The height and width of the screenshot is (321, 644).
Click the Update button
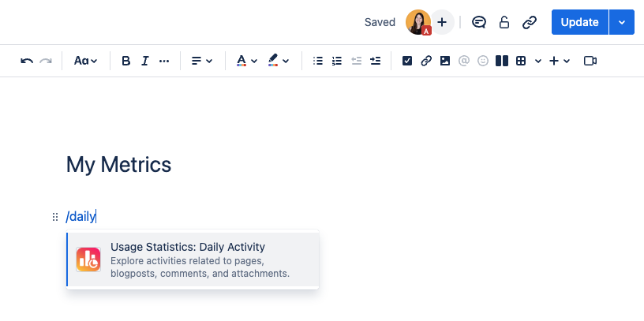(579, 22)
